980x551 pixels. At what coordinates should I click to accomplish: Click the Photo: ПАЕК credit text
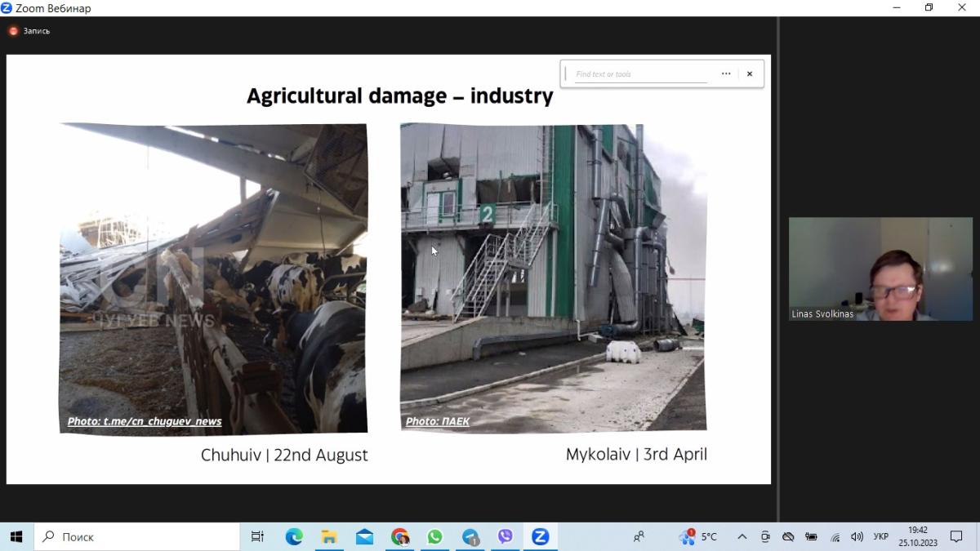coord(438,421)
